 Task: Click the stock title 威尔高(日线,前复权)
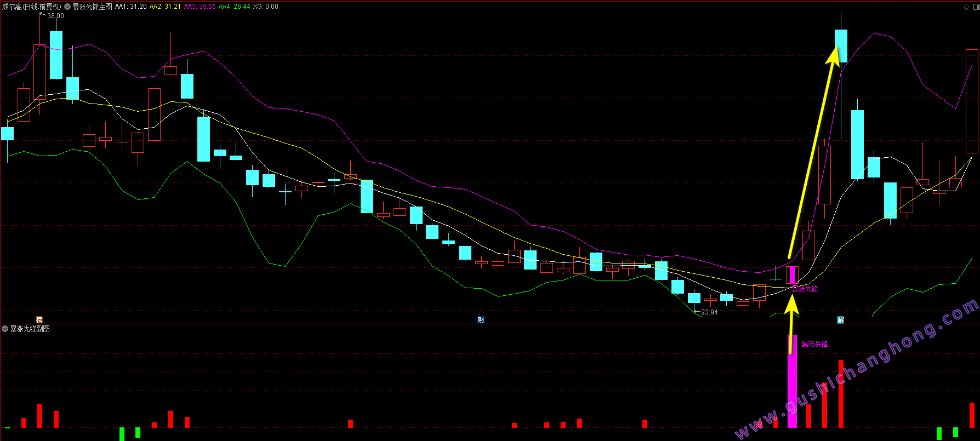point(32,7)
